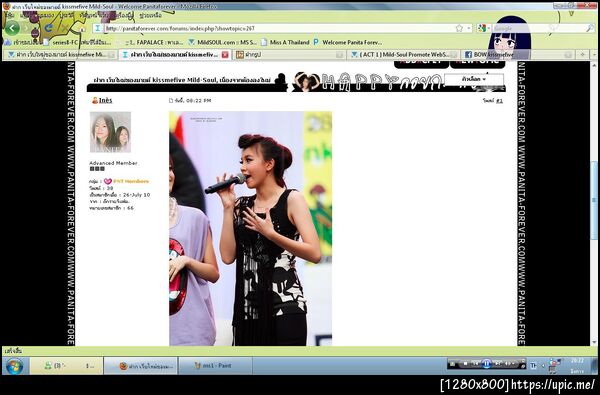Viewport: 600px width, 395px height.
Task: Open the Google search engine chooser
Action: 484,28
